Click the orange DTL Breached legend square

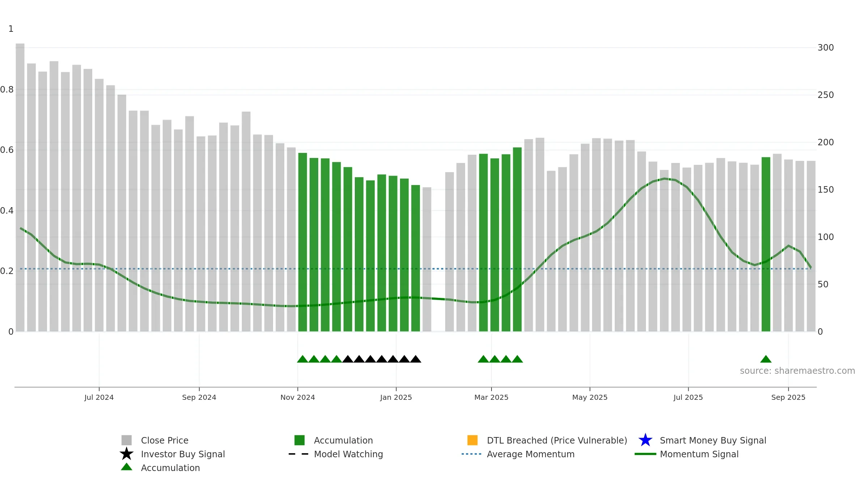tap(472, 440)
